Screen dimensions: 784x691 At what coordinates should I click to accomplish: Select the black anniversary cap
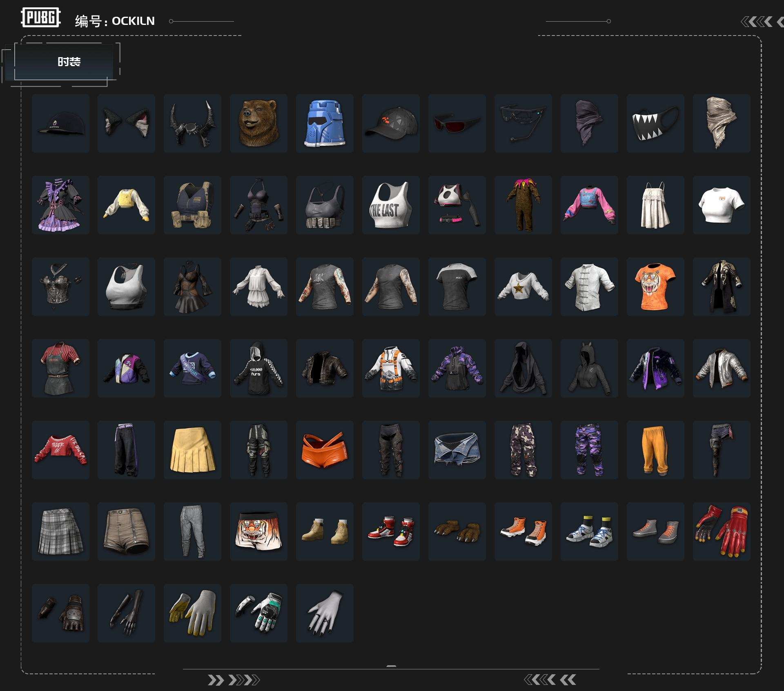tap(60, 123)
